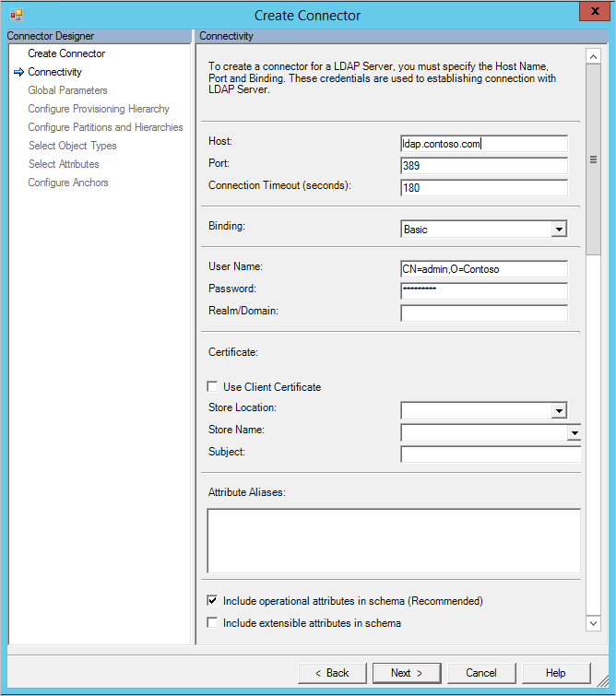Viewport: 616px width, 696px height.
Task: Click the Host input field
Action: 483,144
